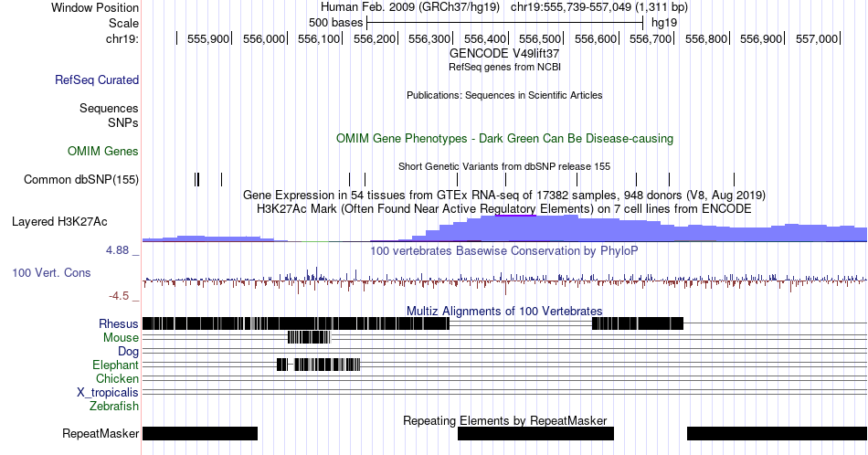868x455 pixels.
Task: Click the Zebrafish alignment label
Action: (x=114, y=407)
